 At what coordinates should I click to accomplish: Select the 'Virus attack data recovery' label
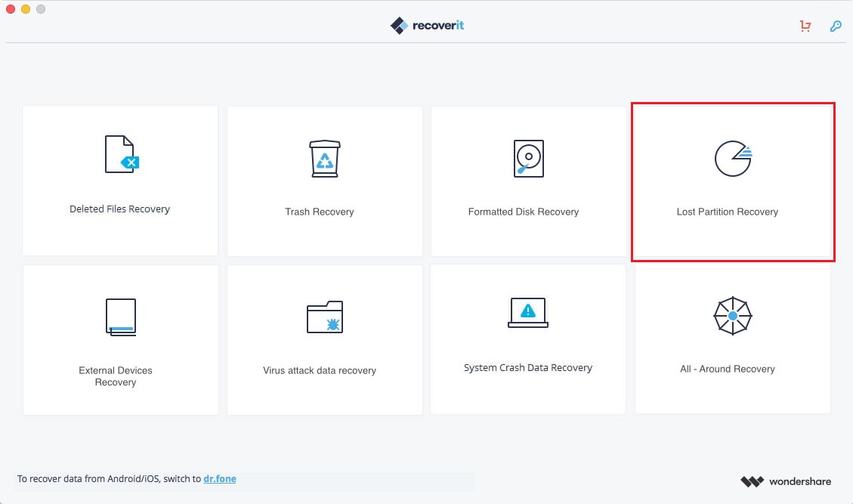click(x=320, y=371)
